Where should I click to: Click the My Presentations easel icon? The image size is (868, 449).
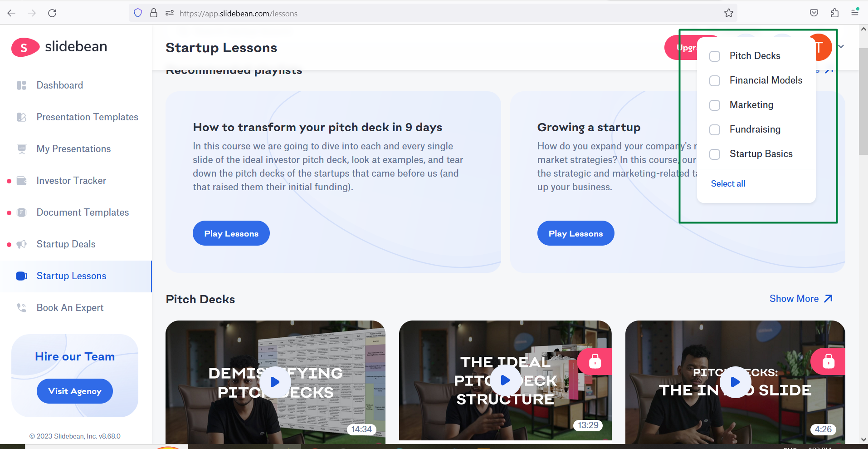(21, 149)
